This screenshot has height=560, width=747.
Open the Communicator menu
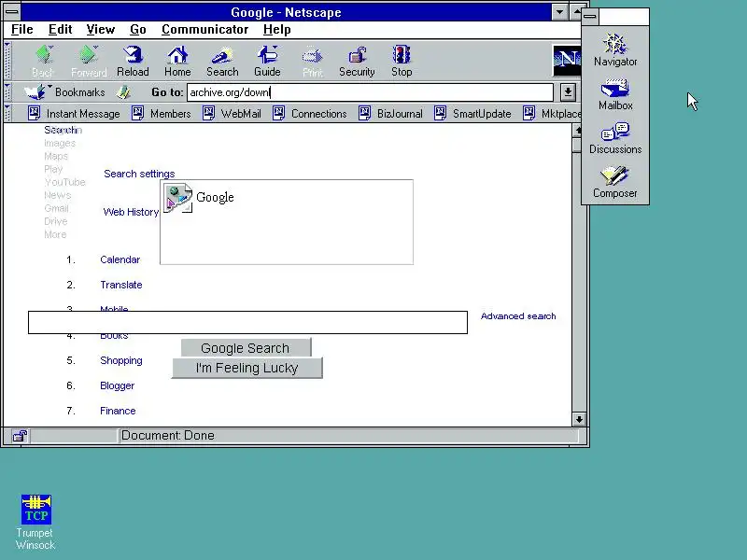click(x=204, y=30)
